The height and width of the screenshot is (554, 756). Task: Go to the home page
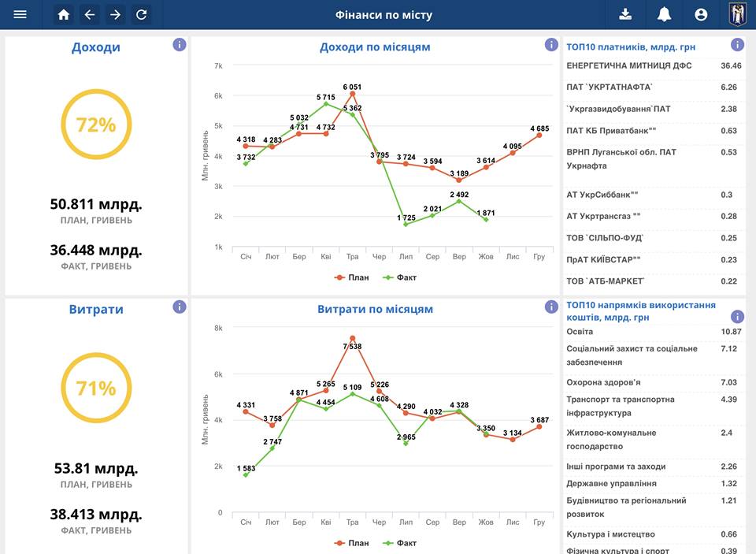(64, 14)
